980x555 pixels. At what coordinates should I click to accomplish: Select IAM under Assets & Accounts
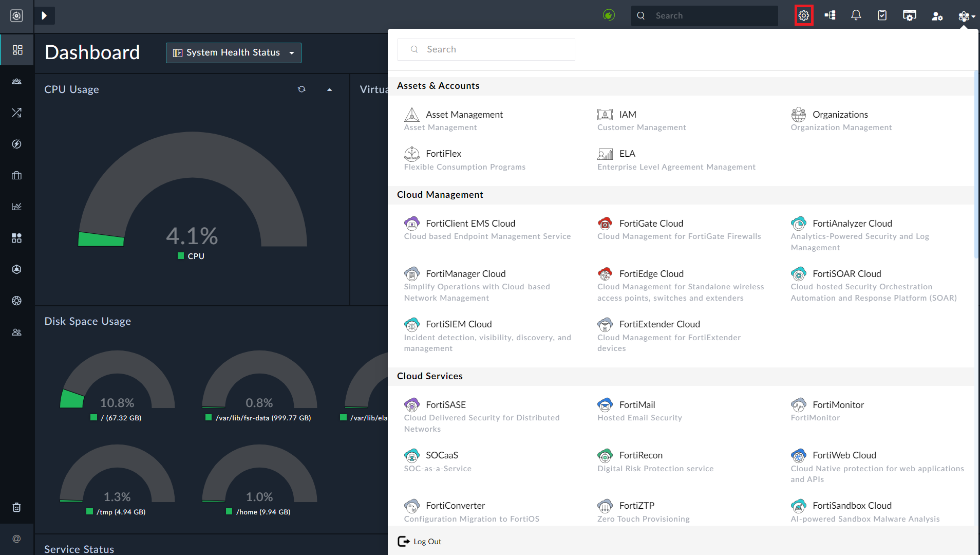[x=627, y=114]
